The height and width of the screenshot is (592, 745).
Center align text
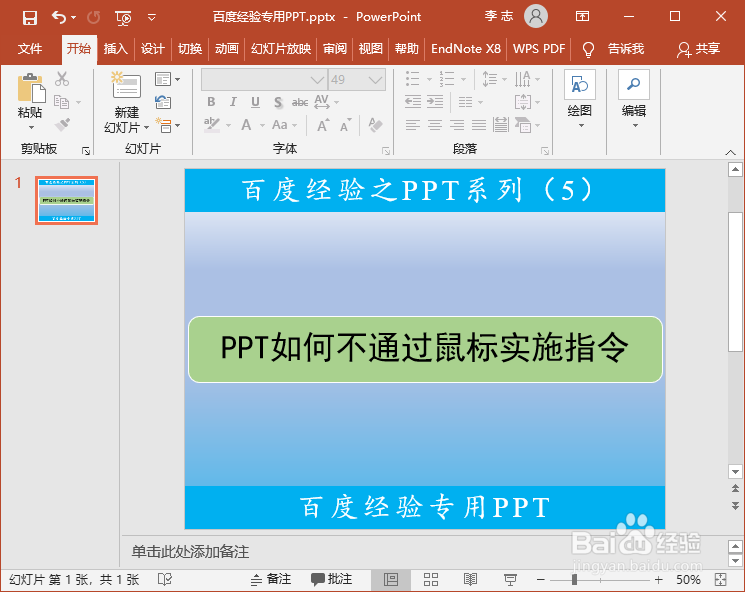435,125
